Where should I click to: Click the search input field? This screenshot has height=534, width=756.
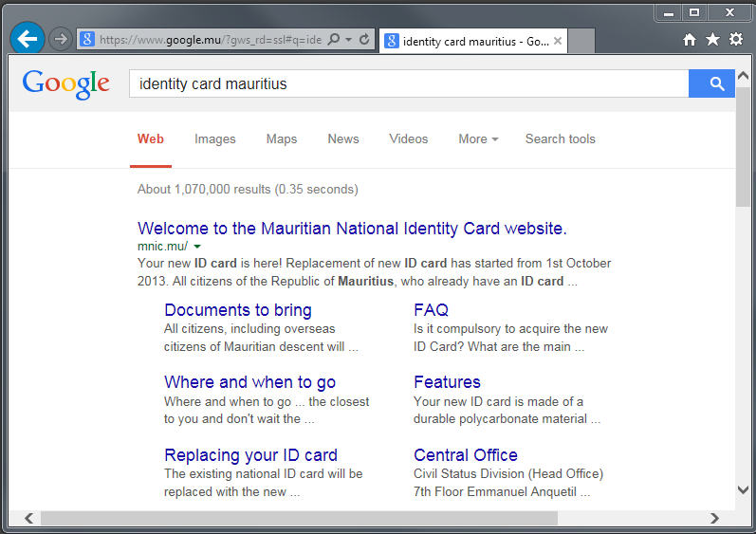coord(409,83)
